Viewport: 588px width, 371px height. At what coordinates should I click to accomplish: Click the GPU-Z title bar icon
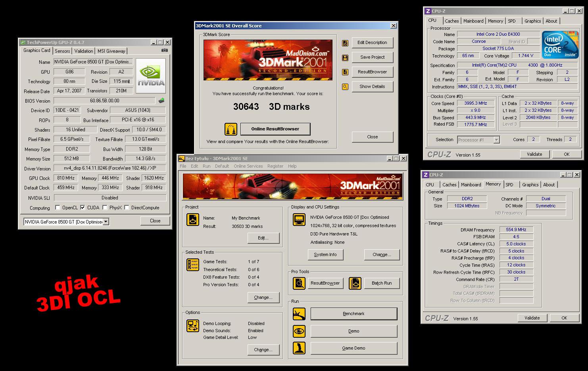pyautogui.click(x=23, y=42)
